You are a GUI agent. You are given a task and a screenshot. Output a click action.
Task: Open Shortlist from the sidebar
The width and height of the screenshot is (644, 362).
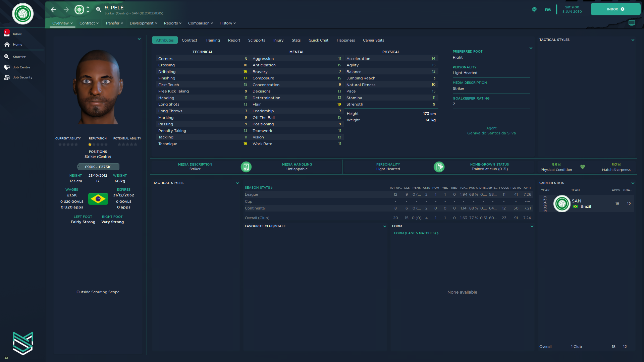[19, 57]
